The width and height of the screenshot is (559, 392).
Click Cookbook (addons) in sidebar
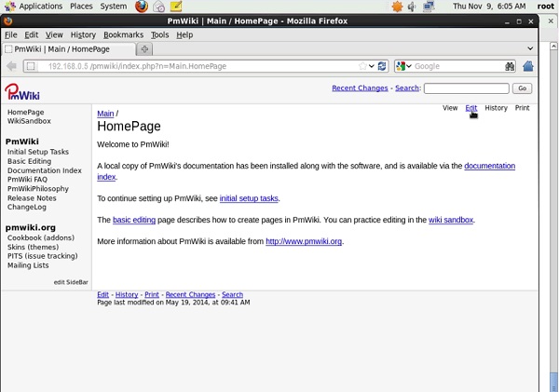pyautogui.click(x=41, y=237)
